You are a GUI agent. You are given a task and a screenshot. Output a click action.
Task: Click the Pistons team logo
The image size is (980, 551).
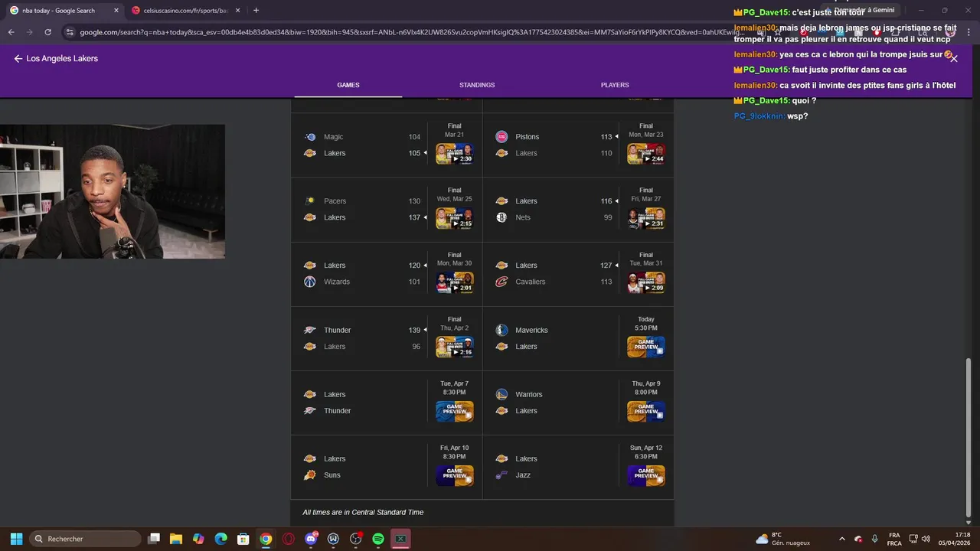coord(501,137)
